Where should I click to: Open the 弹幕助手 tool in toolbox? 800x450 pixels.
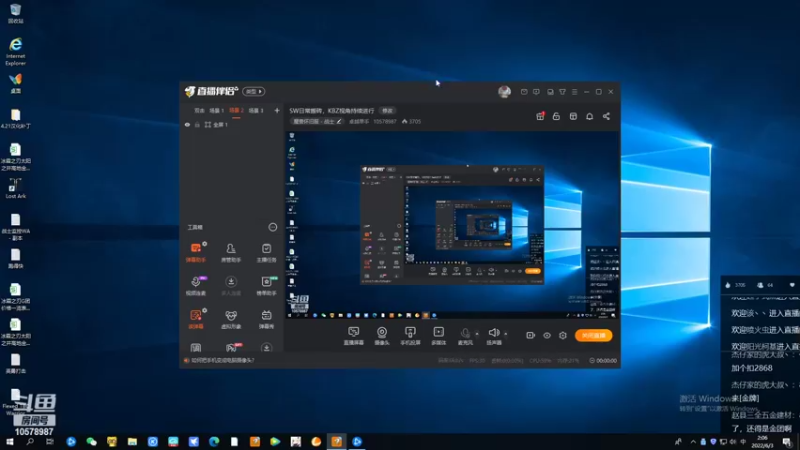pos(195,253)
